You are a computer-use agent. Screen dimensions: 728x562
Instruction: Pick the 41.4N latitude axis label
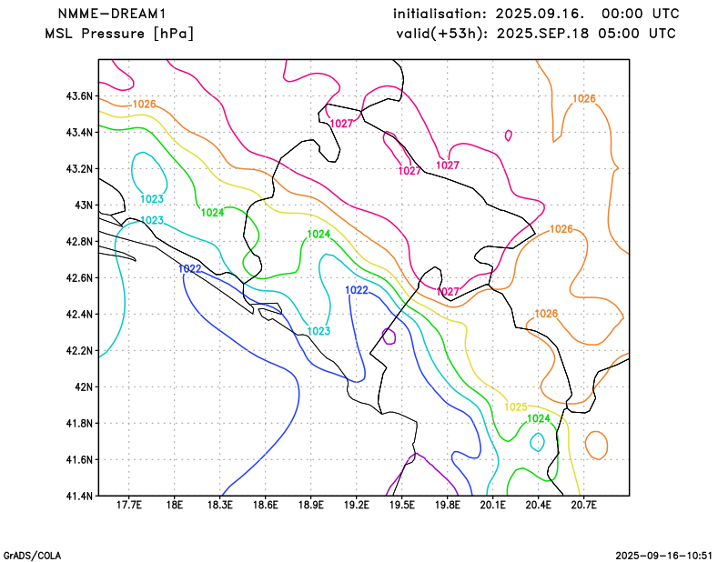pos(79,496)
